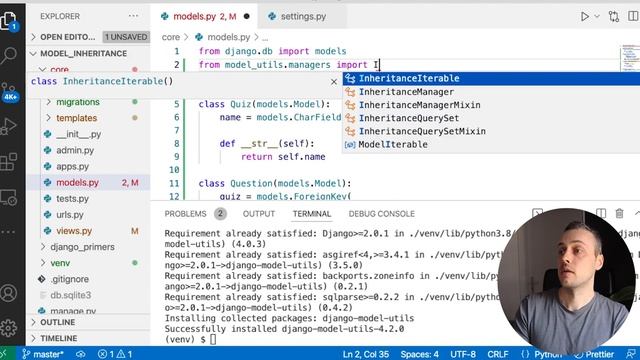Open the Debug Console panel tab
640x360 pixels.
(x=382, y=213)
